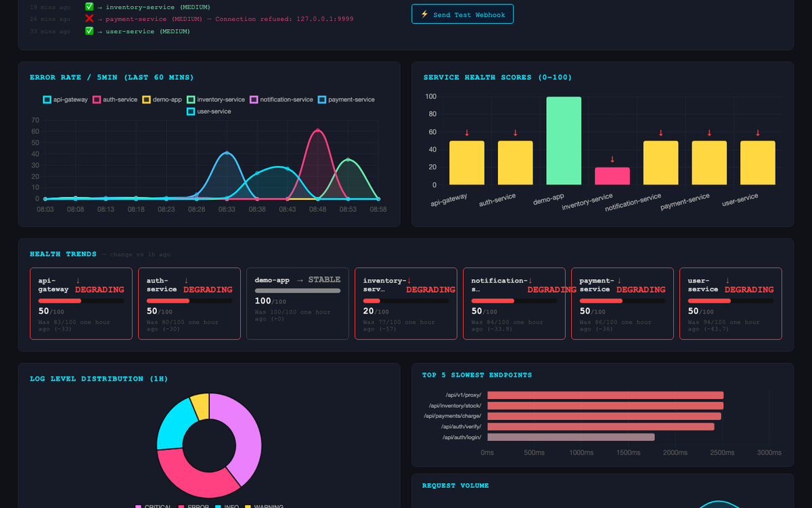Click demo-app gray health progress bar
812x508 pixels.
[x=298, y=291]
